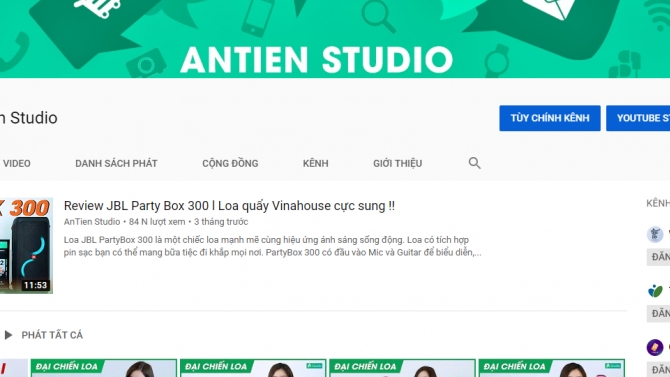Click the ANTIEN STUDIO channel banner
The width and height of the screenshot is (670, 377).
coord(335,39)
